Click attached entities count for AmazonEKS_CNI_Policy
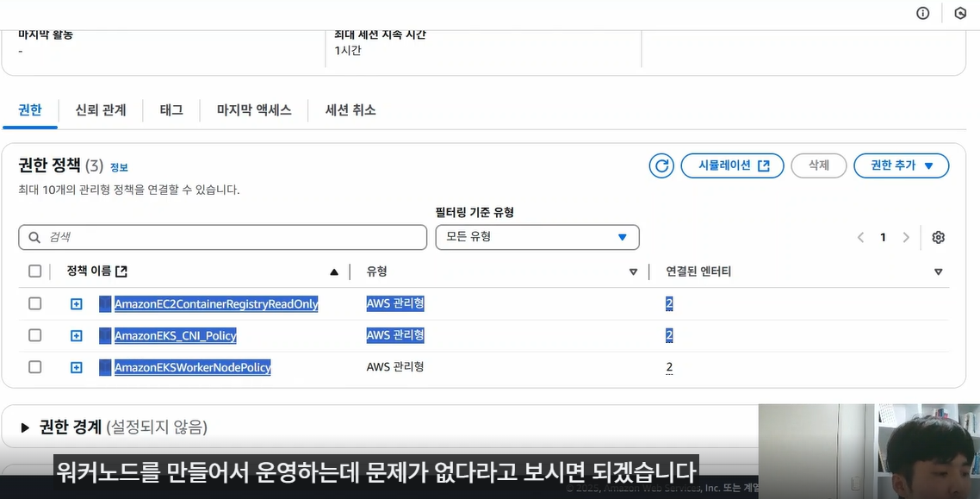980x499 pixels. [x=669, y=336]
